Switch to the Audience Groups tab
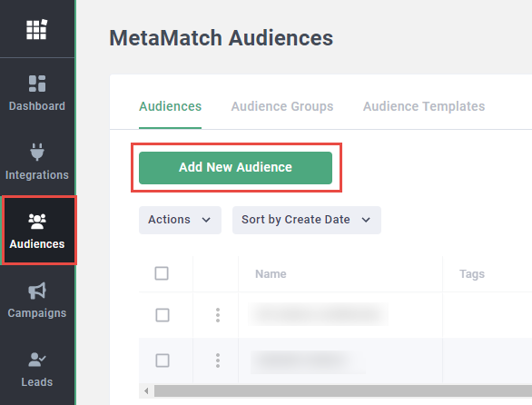Screen dimensions: 532x405 (x=282, y=106)
